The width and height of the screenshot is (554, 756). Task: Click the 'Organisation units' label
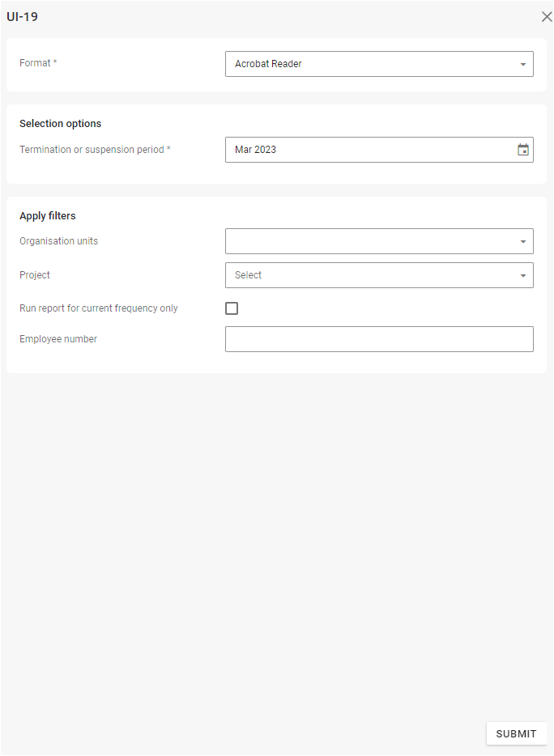pos(59,241)
